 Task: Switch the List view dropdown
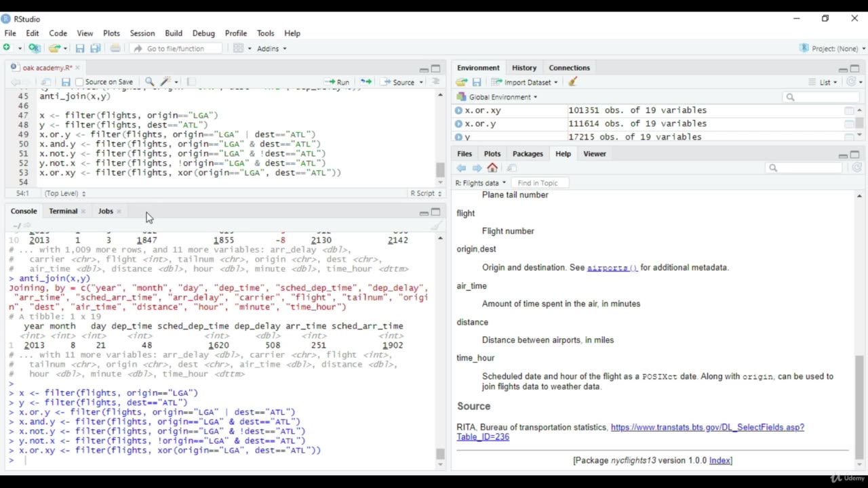click(x=823, y=82)
